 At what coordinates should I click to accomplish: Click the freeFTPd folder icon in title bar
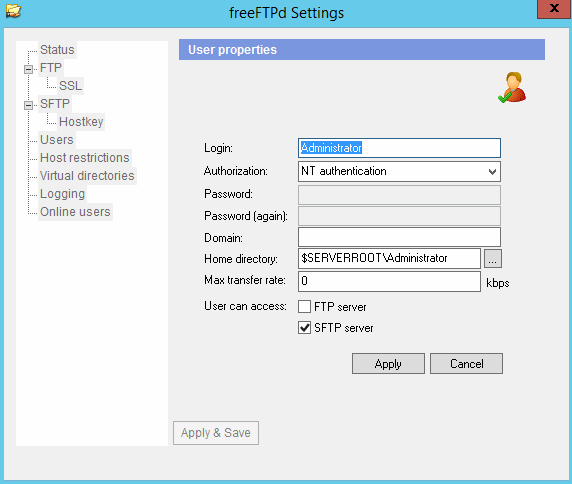[x=13, y=11]
